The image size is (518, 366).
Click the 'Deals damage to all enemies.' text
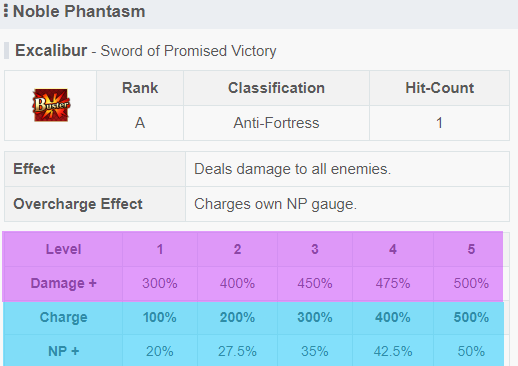[x=292, y=169]
